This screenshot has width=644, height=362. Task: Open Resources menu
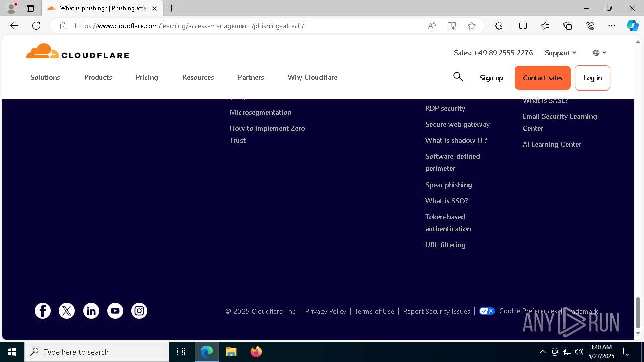coord(198,77)
